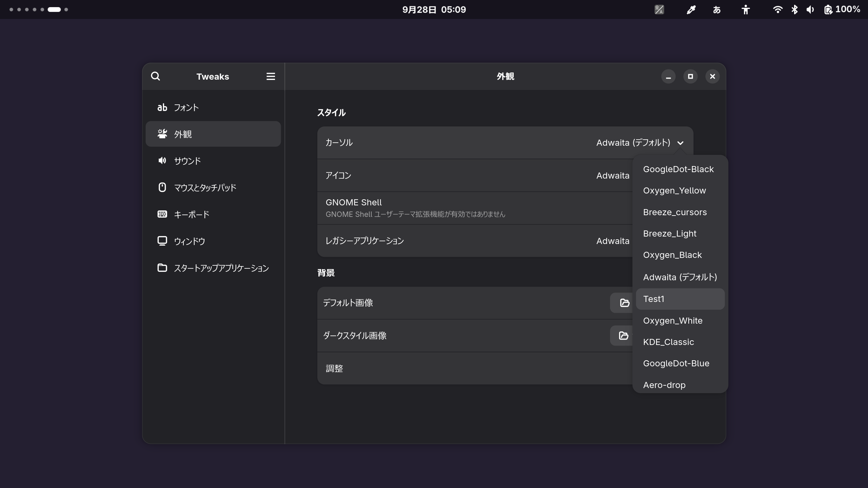Maximize the Tweaks window
The image size is (868, 488).
(690, 77)
